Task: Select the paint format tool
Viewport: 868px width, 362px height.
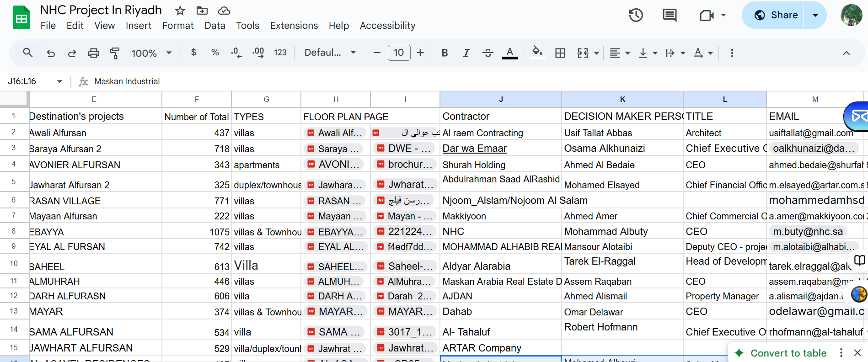Action: 115,53
